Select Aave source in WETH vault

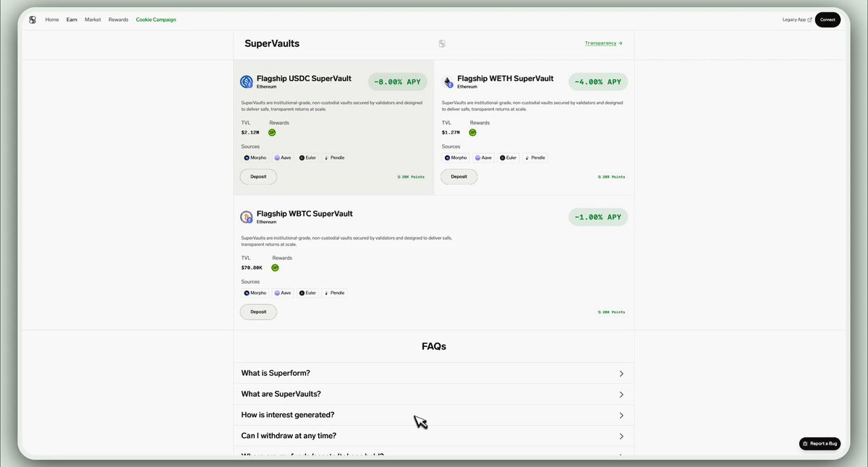coord(483,158)
